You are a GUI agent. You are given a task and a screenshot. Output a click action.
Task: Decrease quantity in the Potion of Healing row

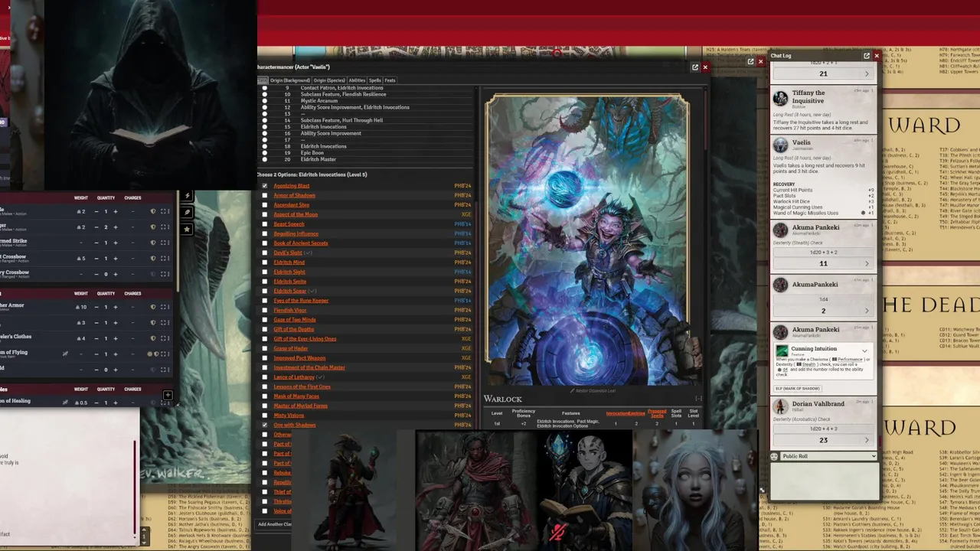tap(96, 403)
